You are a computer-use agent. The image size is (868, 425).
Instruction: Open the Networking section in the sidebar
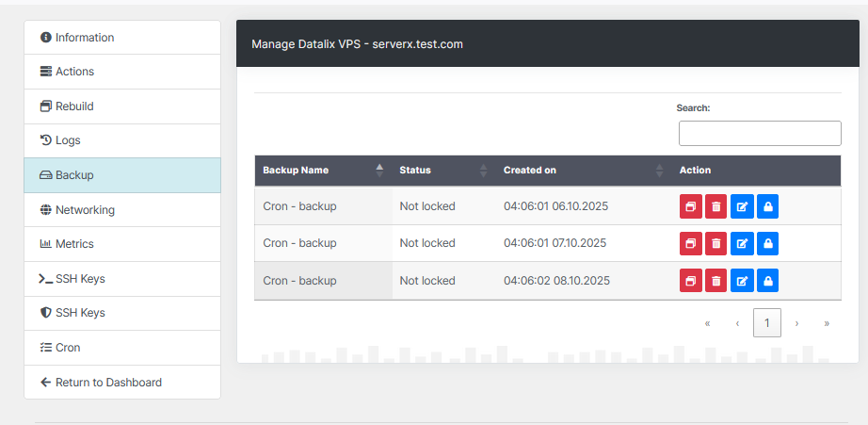pos(85,210)
